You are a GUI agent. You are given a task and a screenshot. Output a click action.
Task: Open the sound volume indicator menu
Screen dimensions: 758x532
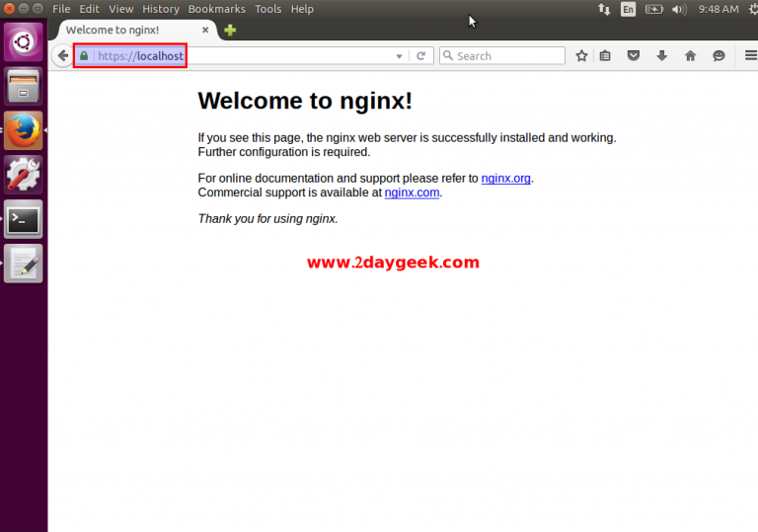[x=679, y=9]
